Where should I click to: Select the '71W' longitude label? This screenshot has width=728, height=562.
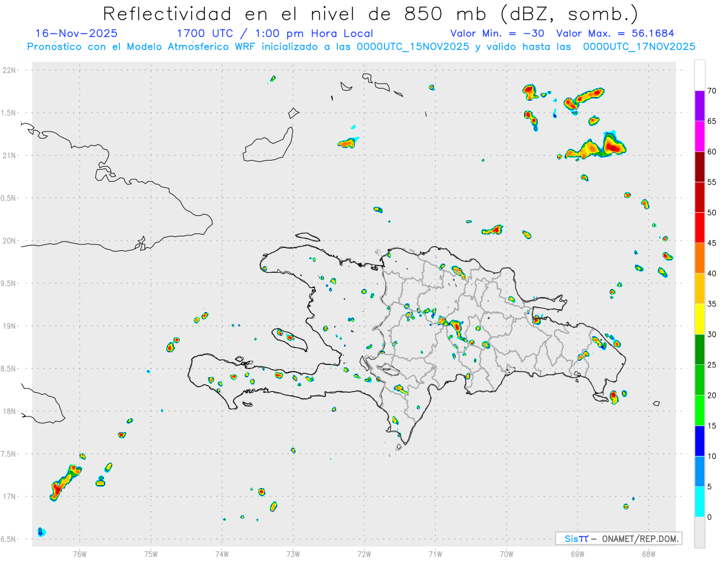coord(435,554)
